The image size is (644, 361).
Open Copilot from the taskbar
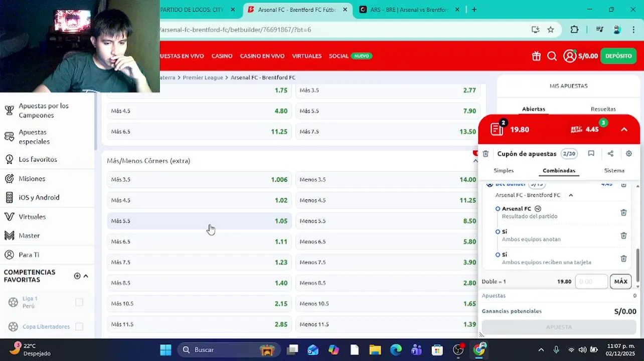tap(334, 349)
